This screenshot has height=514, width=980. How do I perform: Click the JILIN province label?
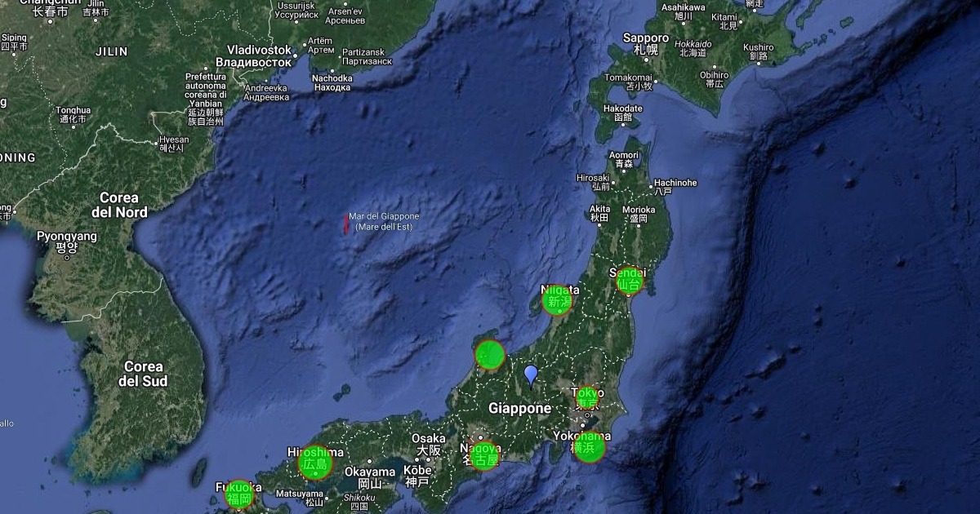[111, 51]
